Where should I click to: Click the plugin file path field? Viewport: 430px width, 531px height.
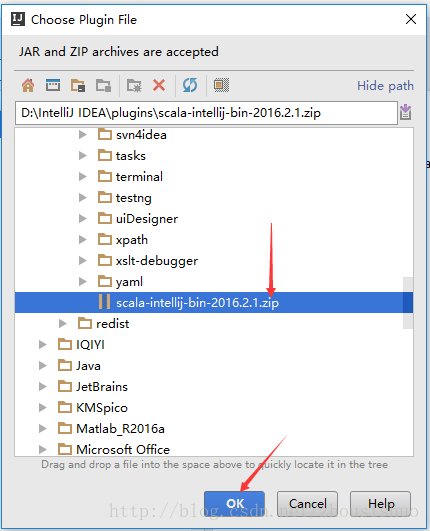tap(206, 113)
